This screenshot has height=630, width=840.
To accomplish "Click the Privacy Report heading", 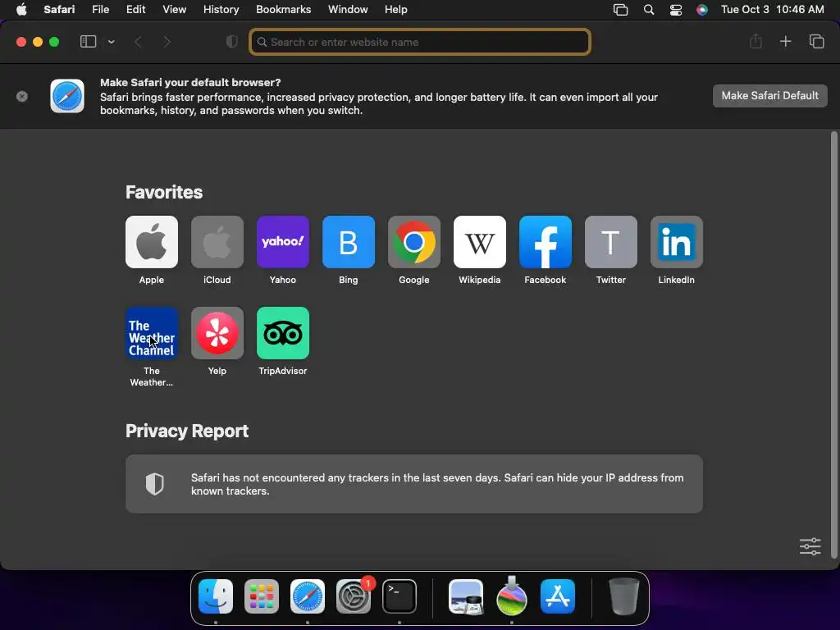I will click(187, 431).
